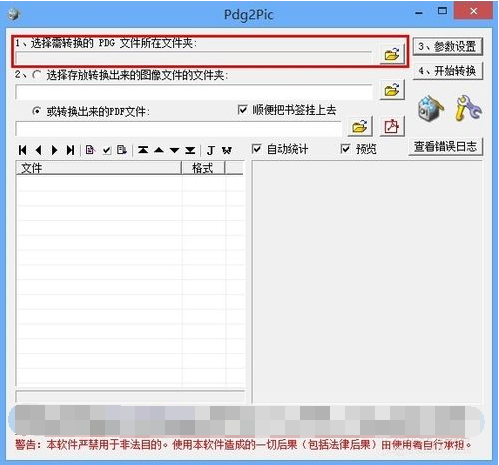The height and width of the screenshot is (465, 499).
Task: Select image folder output radio option
Action: coord(37,75)
